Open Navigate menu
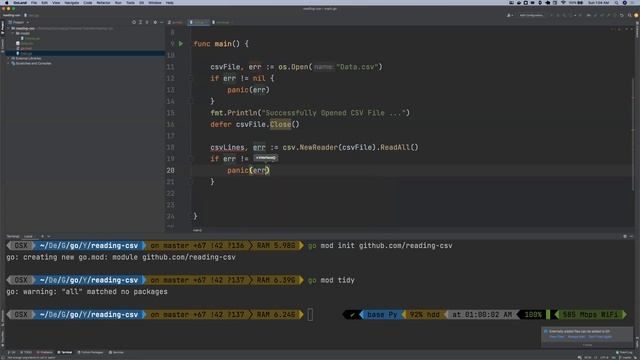 pos(71,3)
